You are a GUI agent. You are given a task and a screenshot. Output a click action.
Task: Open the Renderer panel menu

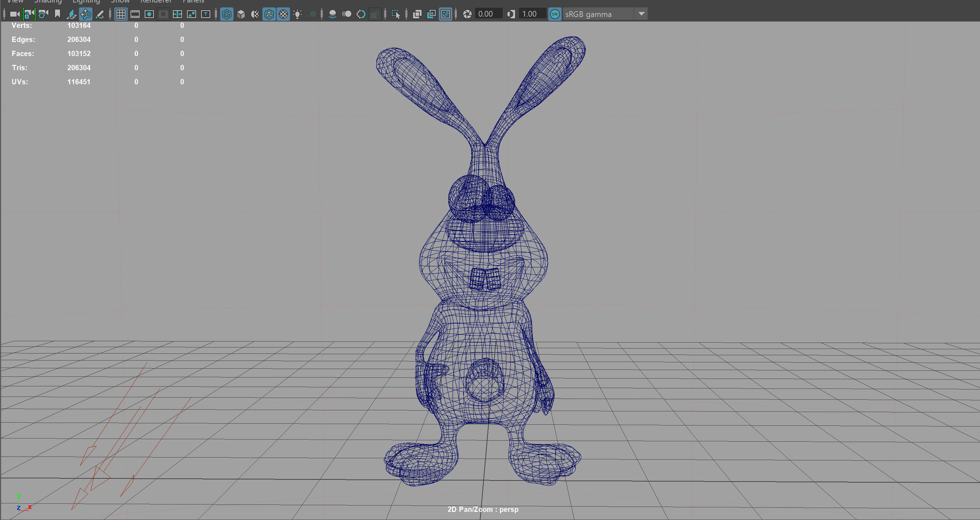[156, 1]
